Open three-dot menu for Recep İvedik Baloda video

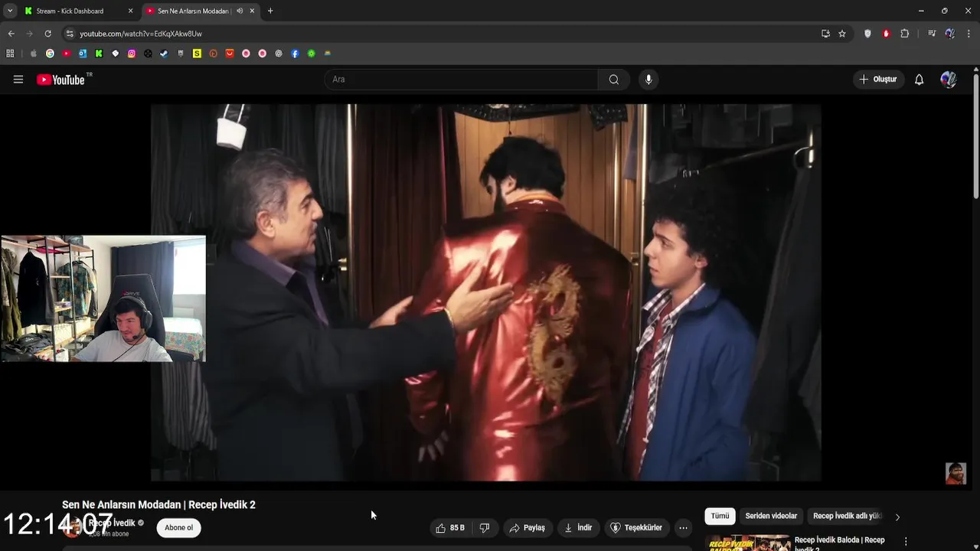coord(906,542)
